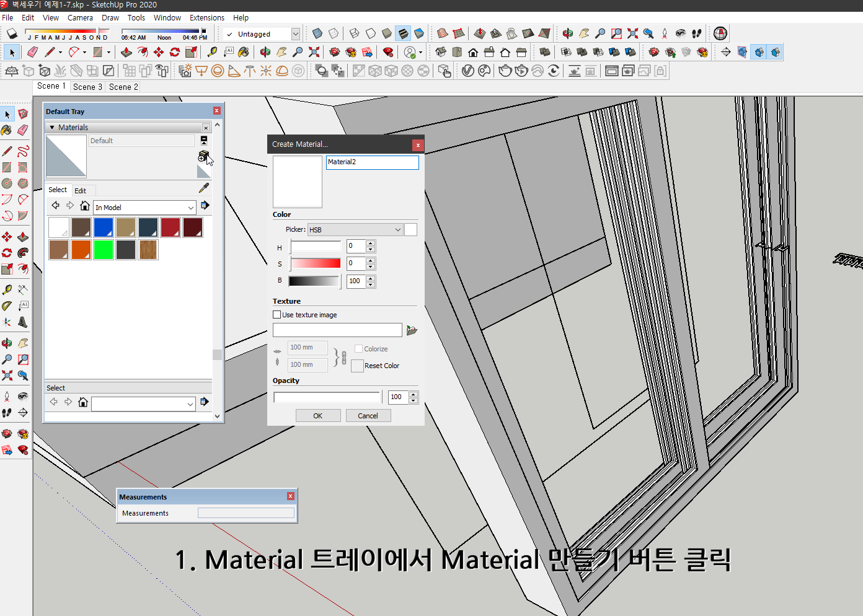
Task: Click the Walk footprints tool in top toolbar
Action: [x=697, y=33]
